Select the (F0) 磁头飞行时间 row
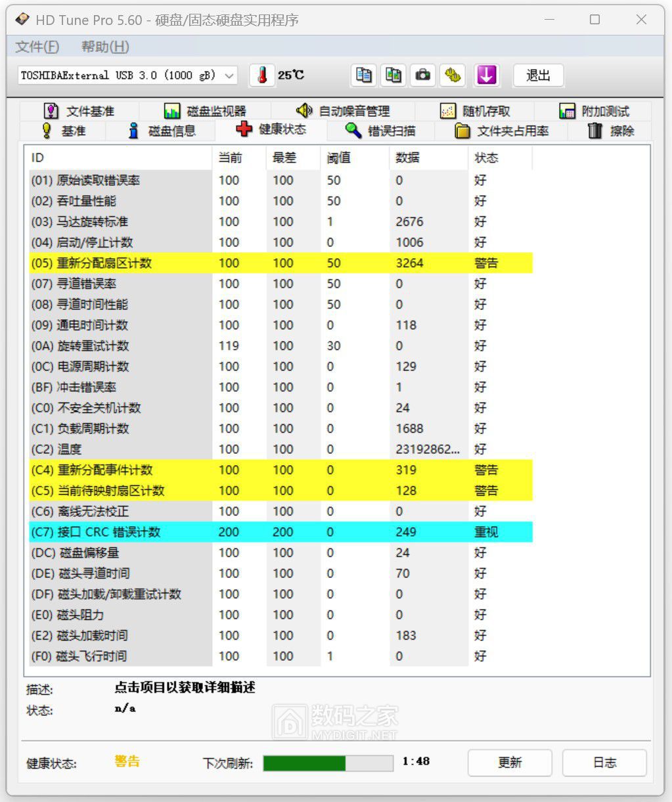This screenshot has width=672, height=802. coord(280,656)
